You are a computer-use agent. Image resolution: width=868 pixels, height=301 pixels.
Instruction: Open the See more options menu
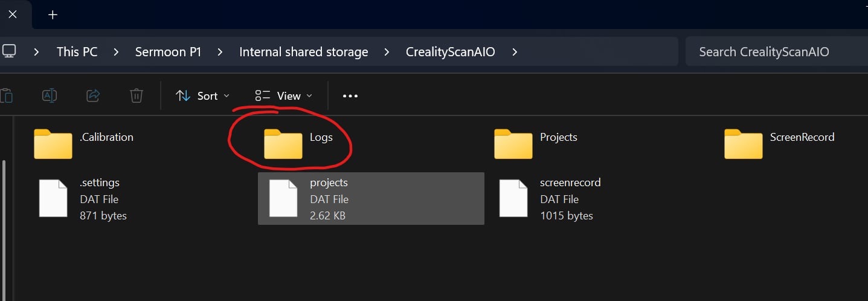coord(350,96)
